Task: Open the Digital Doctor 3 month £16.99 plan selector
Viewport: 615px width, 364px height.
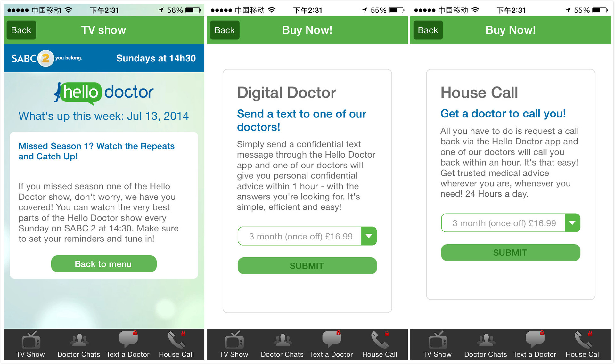Action: coord(307,236)
